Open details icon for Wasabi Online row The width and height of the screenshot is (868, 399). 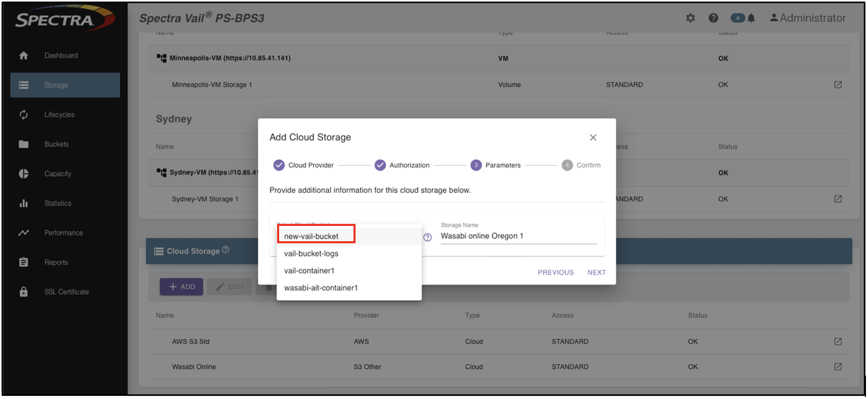point(838,366)
